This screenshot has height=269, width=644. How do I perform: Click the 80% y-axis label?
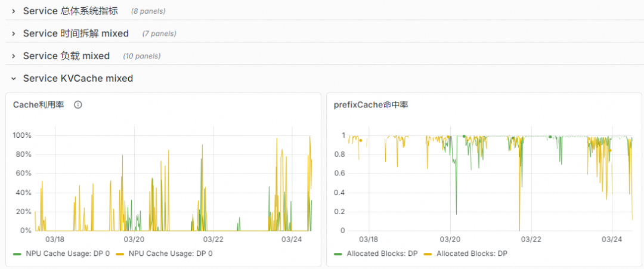point(24,155)
